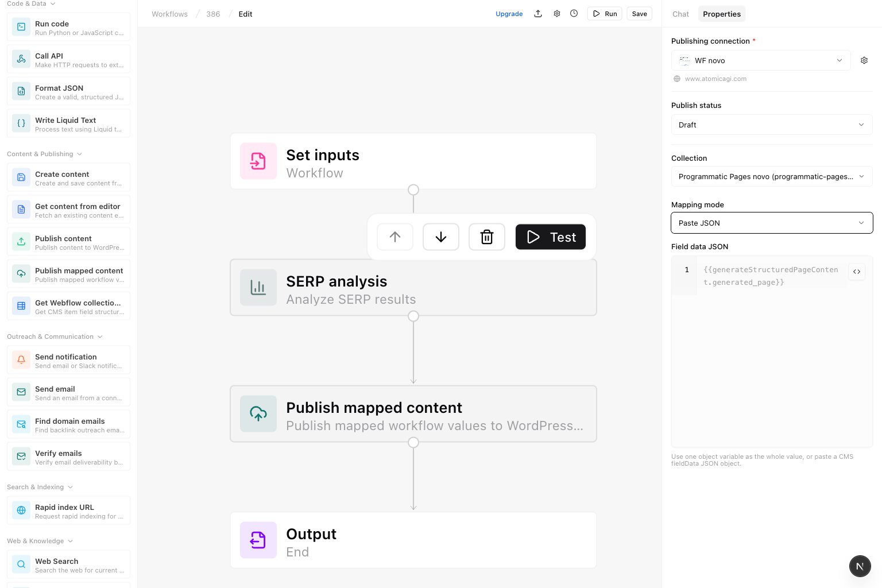The height and width of the screenshot is (588, 882).
Task: Click the connector dot below Publish mapped content
Action: pyautogui.click(x=413, y=442)
